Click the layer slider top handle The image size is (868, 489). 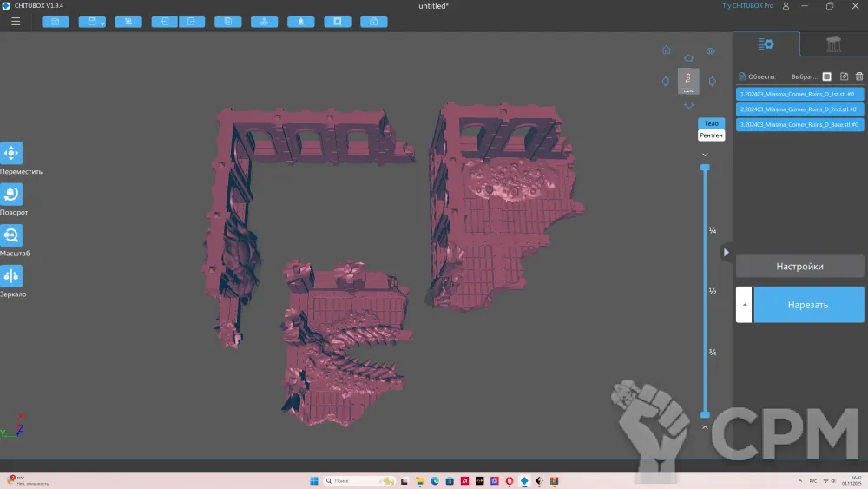click(x=705, y=167)
